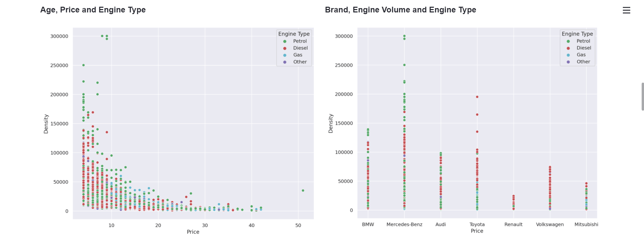Click Diesel red marker in Brand chart legend
Viewport: 644px width, 247px height.
(568, 48)
